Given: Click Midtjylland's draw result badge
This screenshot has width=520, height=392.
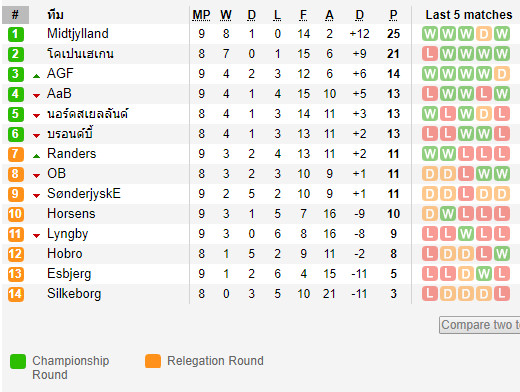Looking at the screenshot, I should (484, 34).
